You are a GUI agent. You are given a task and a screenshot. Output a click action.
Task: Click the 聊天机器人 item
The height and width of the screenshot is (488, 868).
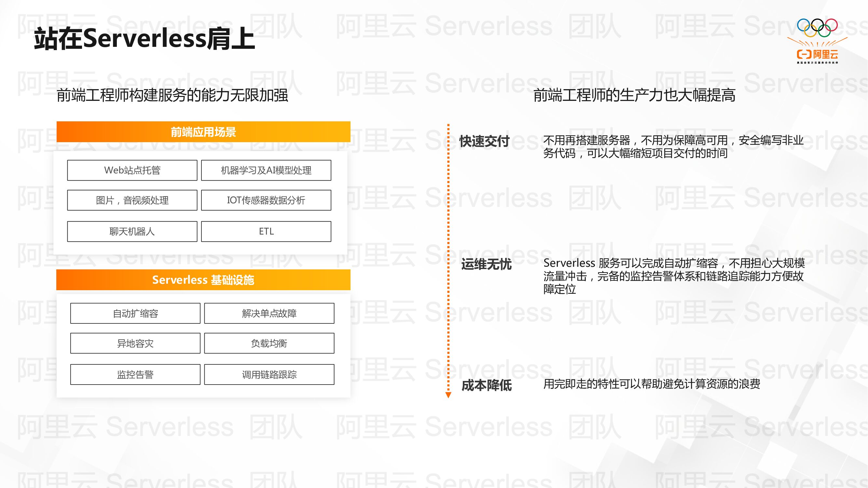132,231
